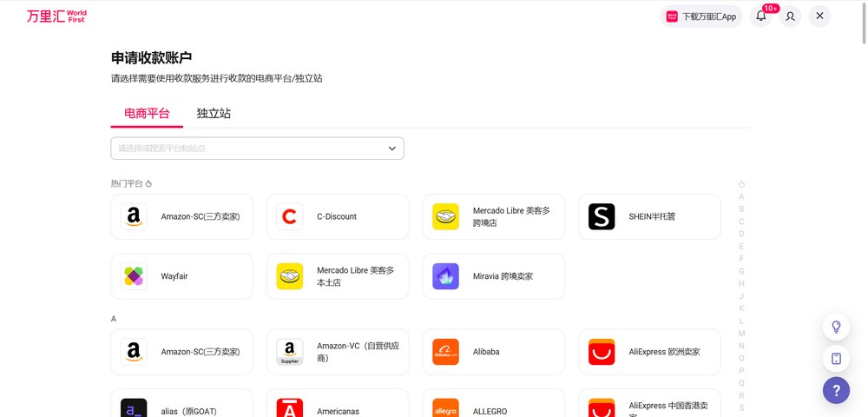Viewport: 868px width, 417px height.
Task: Jump to letter A in alphabet index
Action: tap(741, 196)
